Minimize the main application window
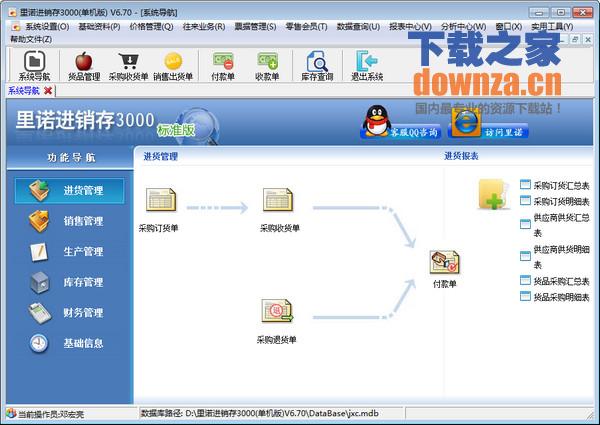Image resolution: width=600 pixels, height=425 pixels. 539,12
